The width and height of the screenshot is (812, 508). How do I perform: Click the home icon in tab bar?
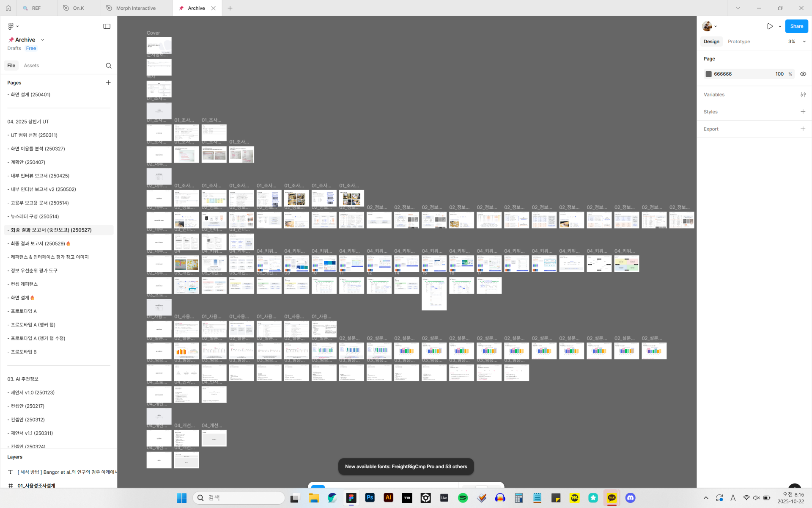coord(8,8)
